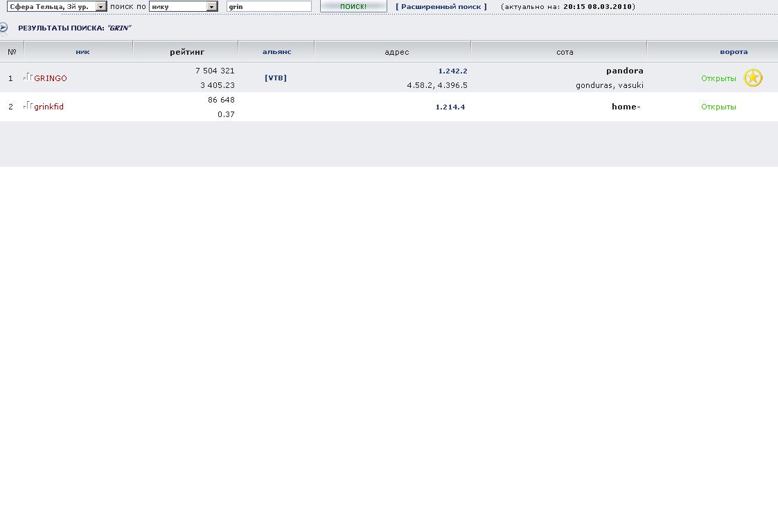Click the rank icon next to grinkfid
778x532 pixels.
tap(28, 105)
